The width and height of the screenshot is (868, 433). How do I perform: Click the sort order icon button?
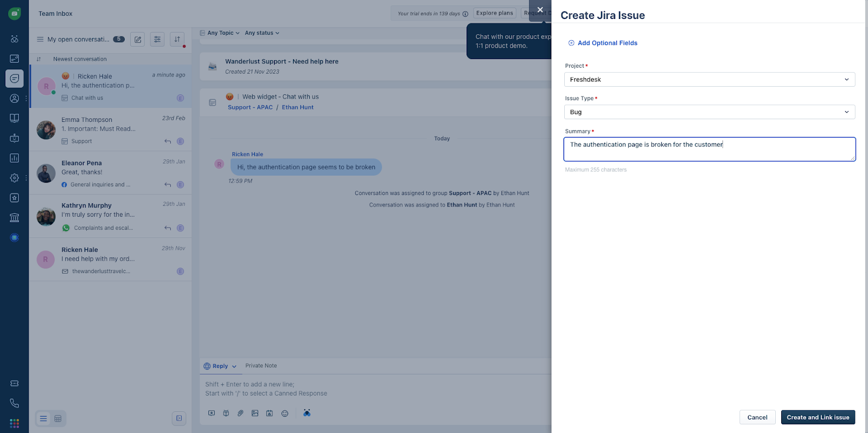click(x=177, y=39)
